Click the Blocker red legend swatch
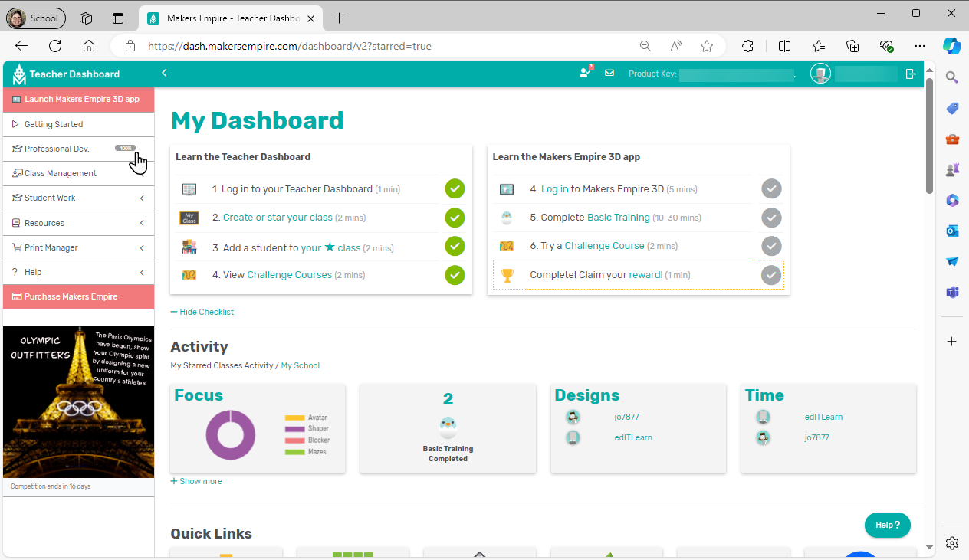 pyautogui.click(x=295, y=440)
